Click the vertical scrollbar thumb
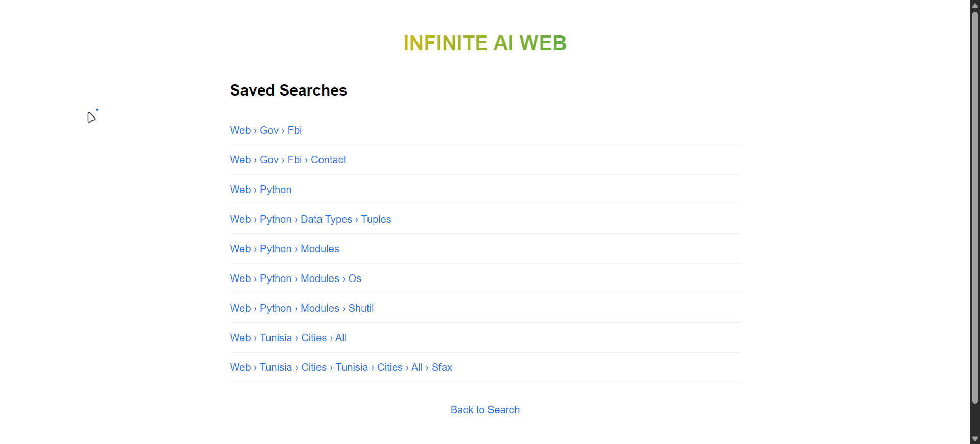The width and height of the screenshot is (980, 444). tap(975, 207)
